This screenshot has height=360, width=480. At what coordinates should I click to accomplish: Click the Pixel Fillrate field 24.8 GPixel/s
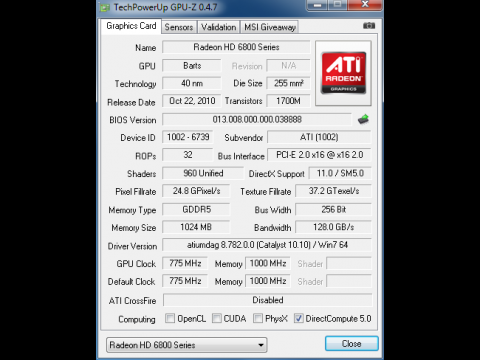pyautogui.click(x=196, y=191)
